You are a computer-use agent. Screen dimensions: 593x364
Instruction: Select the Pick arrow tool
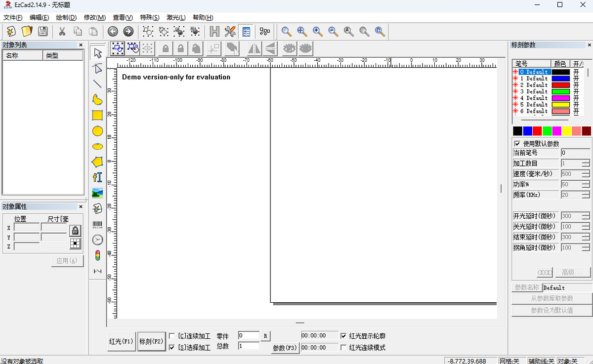[98, 53]
